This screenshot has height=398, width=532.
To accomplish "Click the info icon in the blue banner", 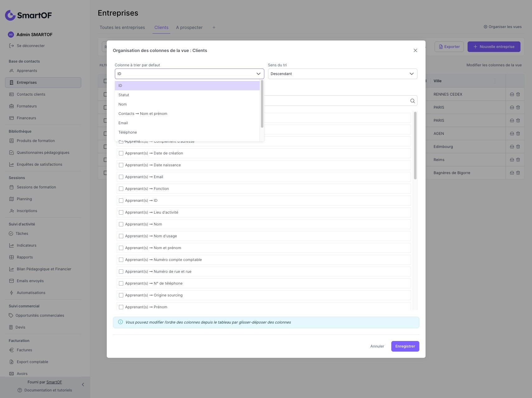I will point(120,322).
